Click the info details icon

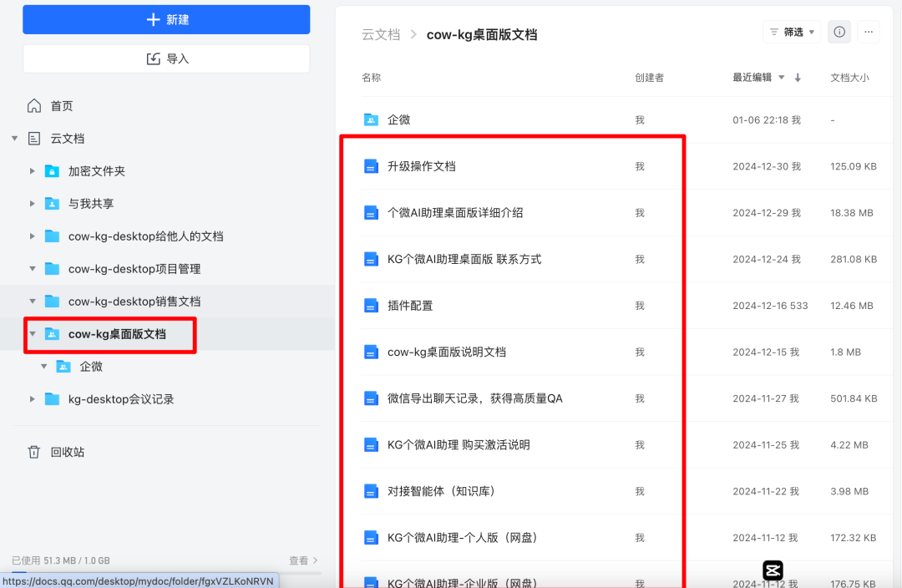tap(839, 33)
